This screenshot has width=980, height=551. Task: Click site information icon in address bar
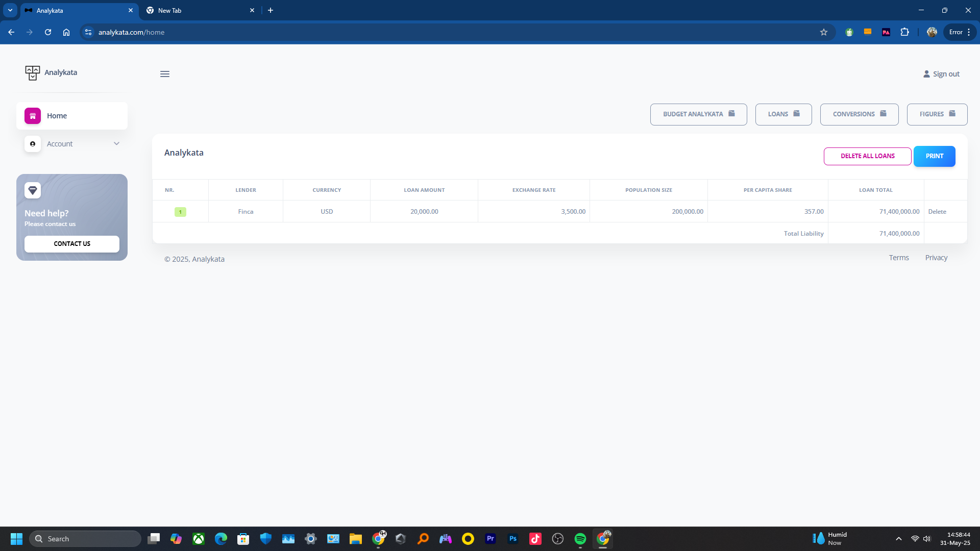tap(88, 32)
